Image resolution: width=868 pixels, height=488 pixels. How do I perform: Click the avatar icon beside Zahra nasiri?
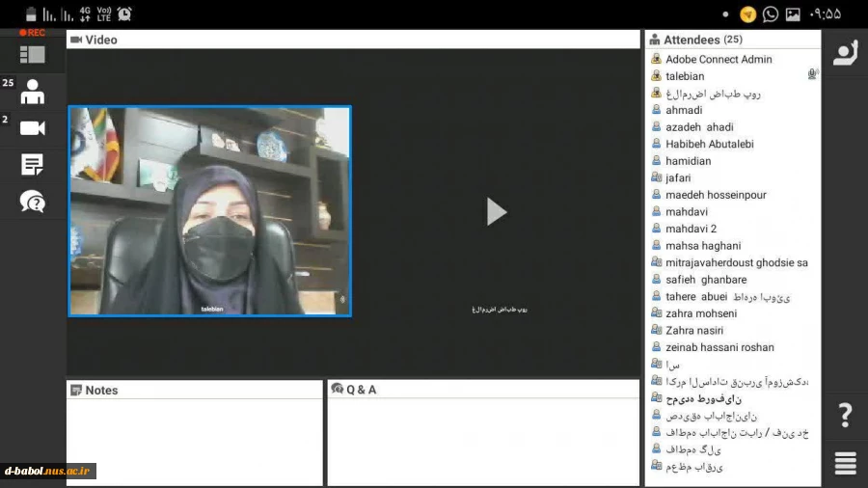(x=656, y=330)
